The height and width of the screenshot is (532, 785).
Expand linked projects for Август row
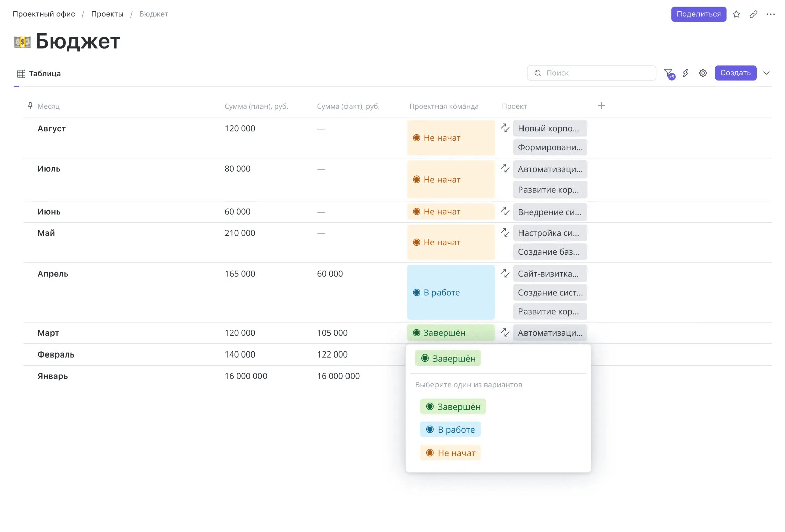(x=505, y=128)
